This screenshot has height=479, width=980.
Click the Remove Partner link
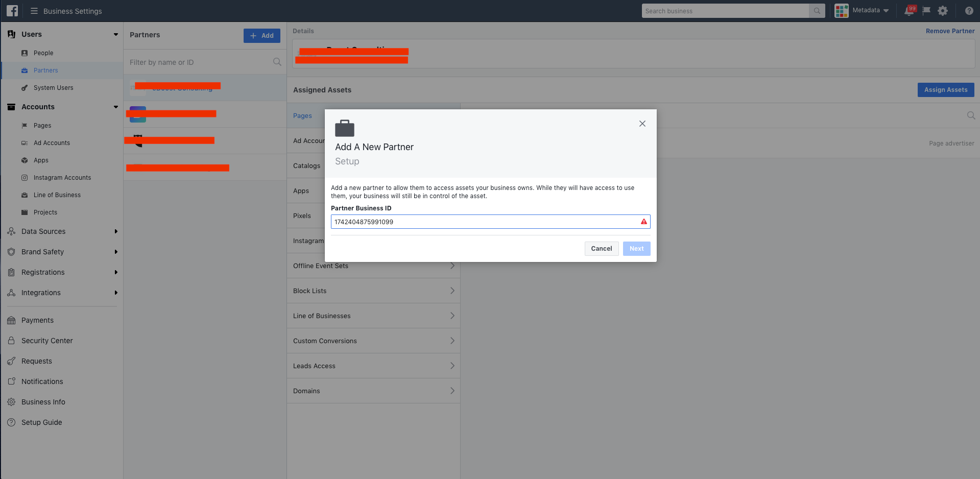pos(950,31)
